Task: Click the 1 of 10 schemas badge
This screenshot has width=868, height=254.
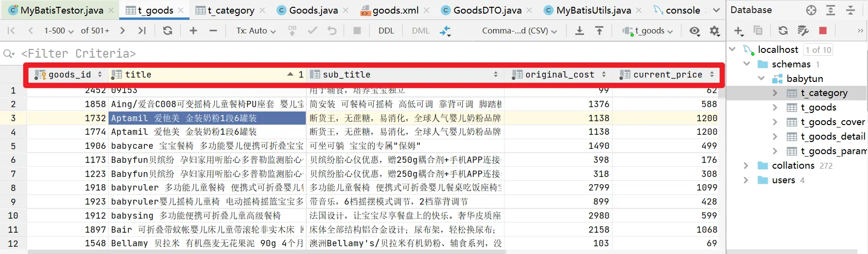Action: (x=819, y=49)
